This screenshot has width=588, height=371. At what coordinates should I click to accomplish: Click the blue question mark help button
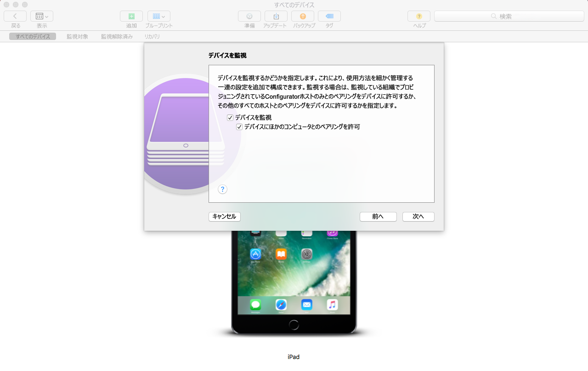click(222, 189)
